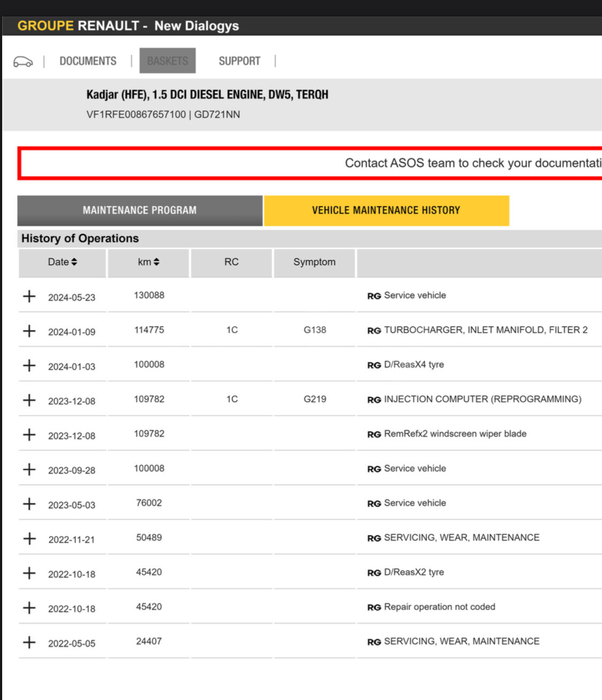Click the GROUPE RENAULT New Dialogys title
The height and width of the screenshot is (700, 602).
point(128,26)
